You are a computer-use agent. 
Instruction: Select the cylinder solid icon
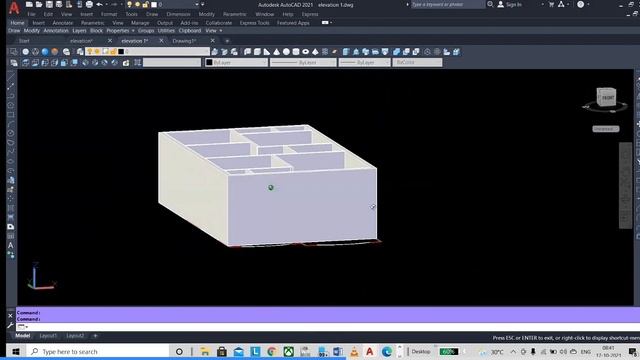[x=296, y=52]
